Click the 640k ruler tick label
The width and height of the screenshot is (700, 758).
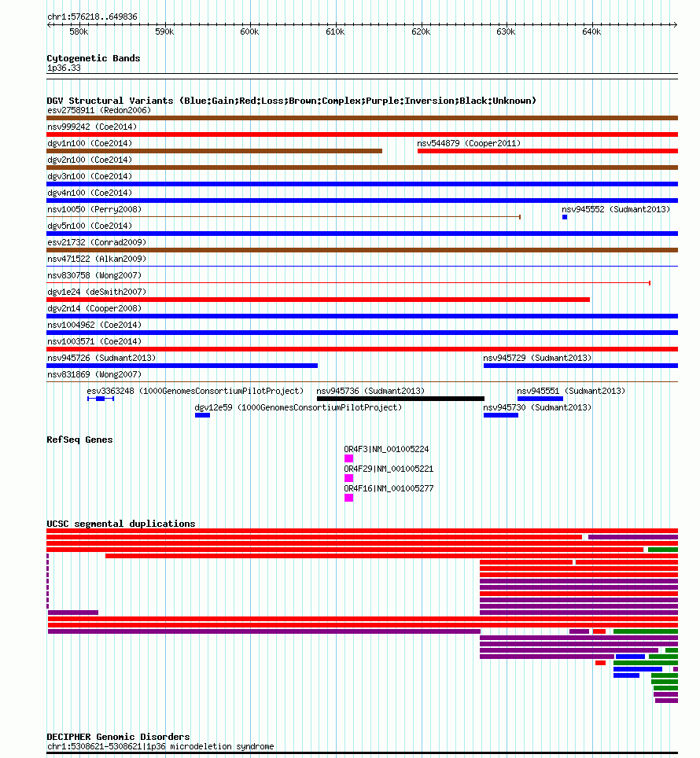tap(591, 32)
